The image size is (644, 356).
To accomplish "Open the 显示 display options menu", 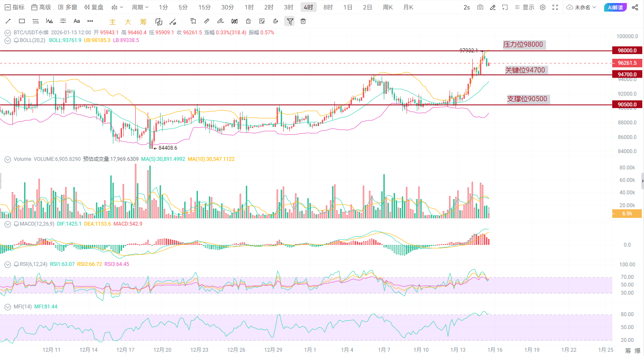I will [525, 7].
